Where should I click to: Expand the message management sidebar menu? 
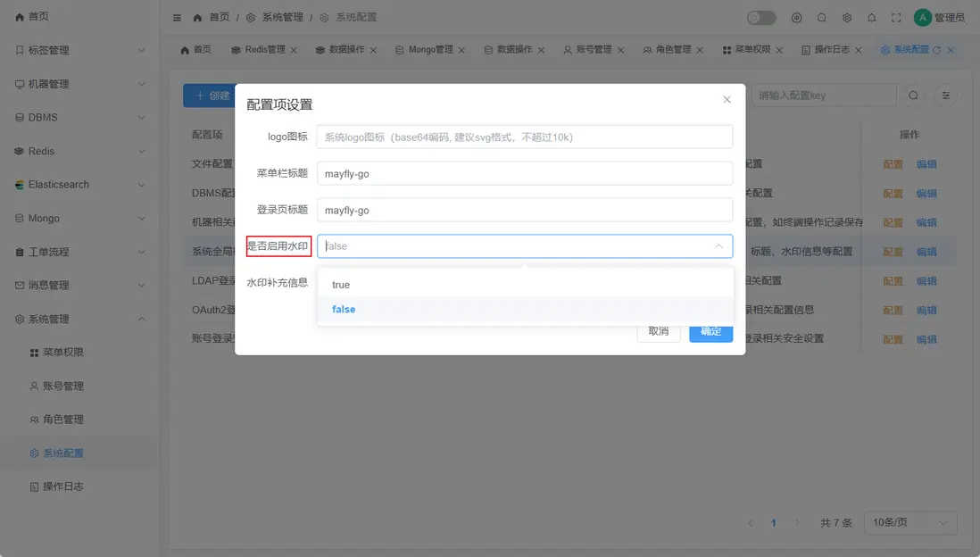tap(79, 285)
